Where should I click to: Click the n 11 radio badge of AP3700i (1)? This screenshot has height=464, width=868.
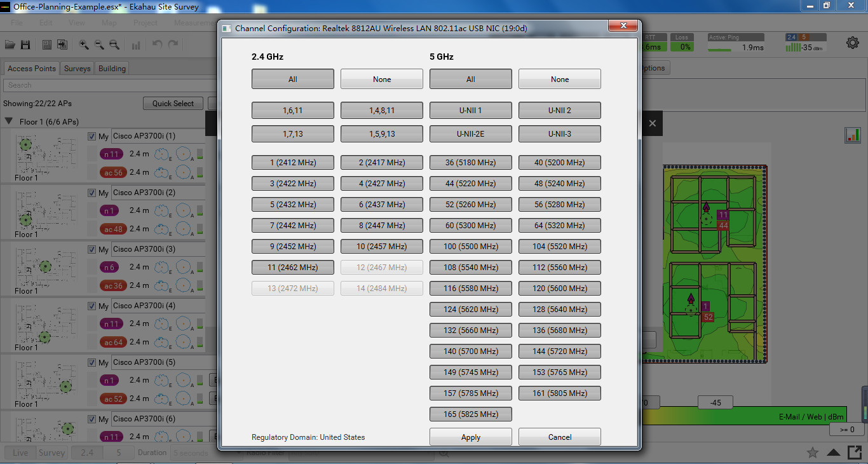(x=112, y=154)
